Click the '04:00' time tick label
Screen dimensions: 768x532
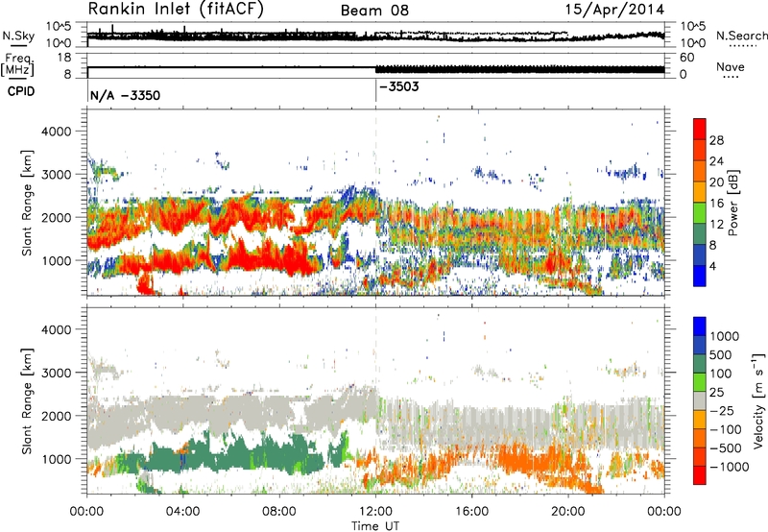tap(182, 512)
